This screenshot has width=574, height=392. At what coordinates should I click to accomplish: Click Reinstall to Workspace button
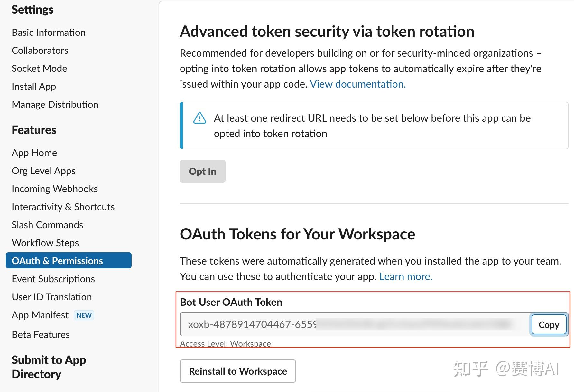238,371
